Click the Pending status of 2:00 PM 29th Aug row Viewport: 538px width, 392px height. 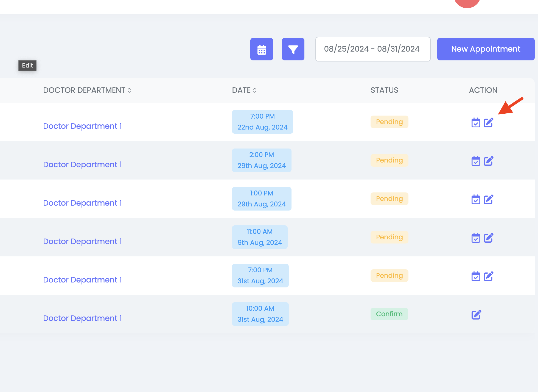tap(389, 160)
